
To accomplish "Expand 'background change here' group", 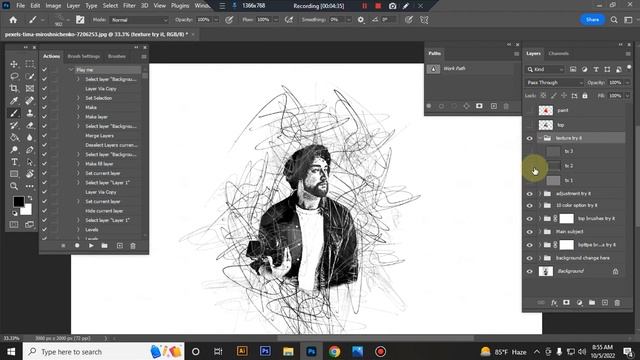I will 540,258.
